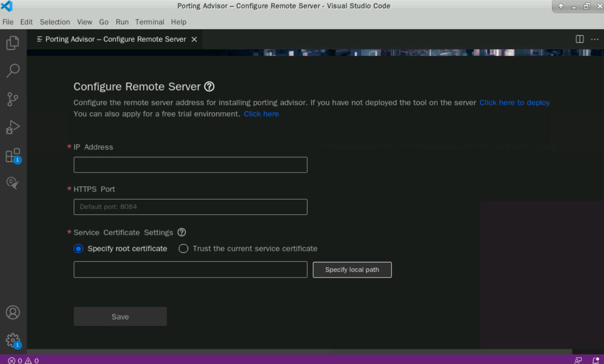Open the Run menu
Image resolution: width=604 pixels, height=364 pixels.
[x=122, y=22]
